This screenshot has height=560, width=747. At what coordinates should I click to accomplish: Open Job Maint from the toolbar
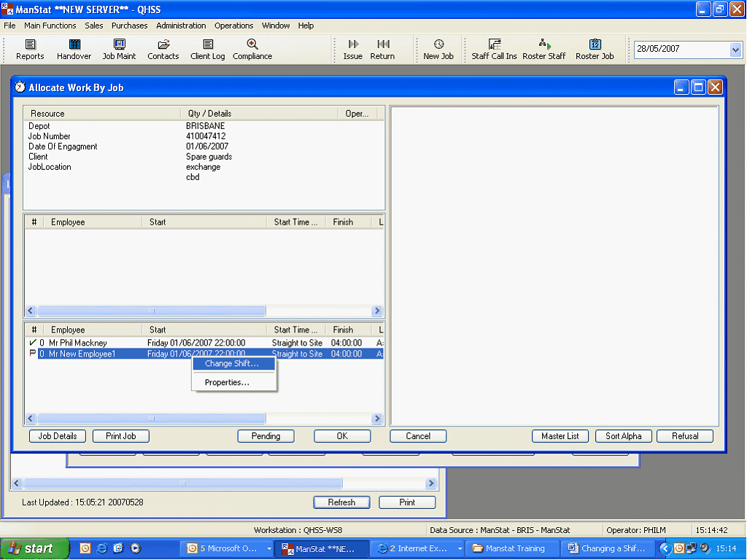point(119,50)
